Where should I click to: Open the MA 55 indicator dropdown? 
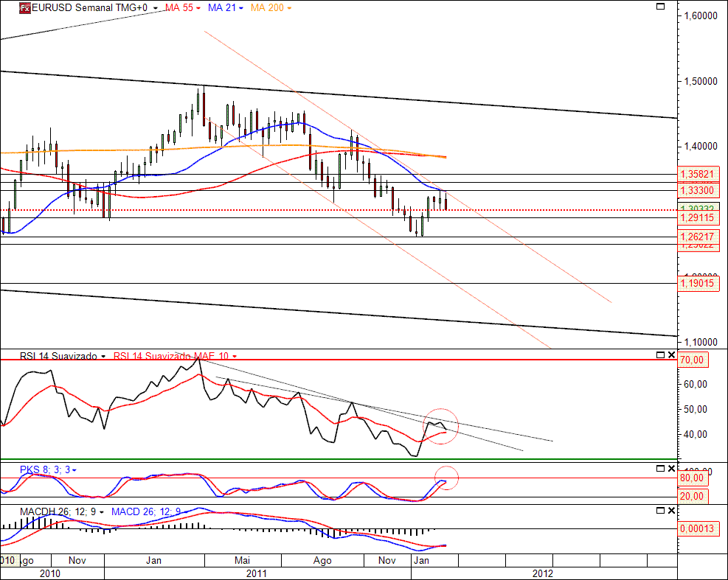[198, 8]
